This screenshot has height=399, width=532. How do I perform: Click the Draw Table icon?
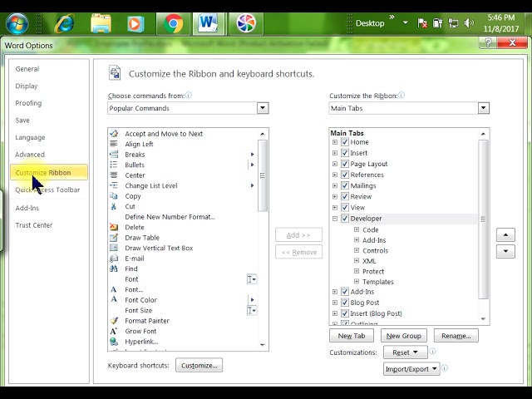click(114, 238)
